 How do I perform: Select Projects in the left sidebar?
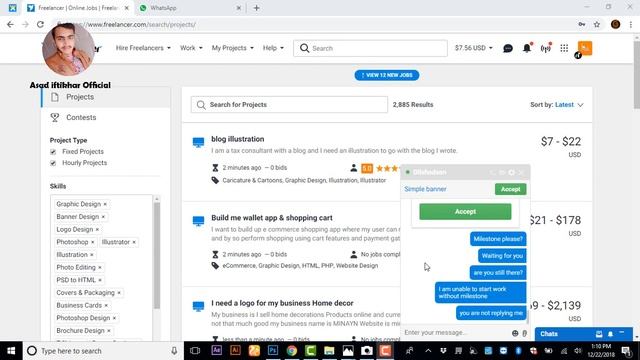pos(106,97)
